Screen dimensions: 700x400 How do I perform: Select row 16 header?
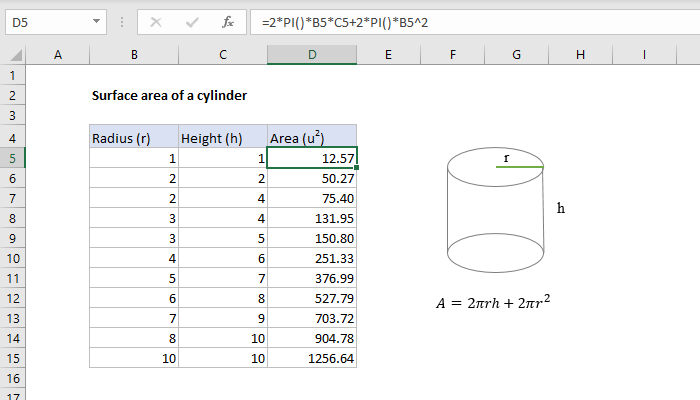[12, 379]
